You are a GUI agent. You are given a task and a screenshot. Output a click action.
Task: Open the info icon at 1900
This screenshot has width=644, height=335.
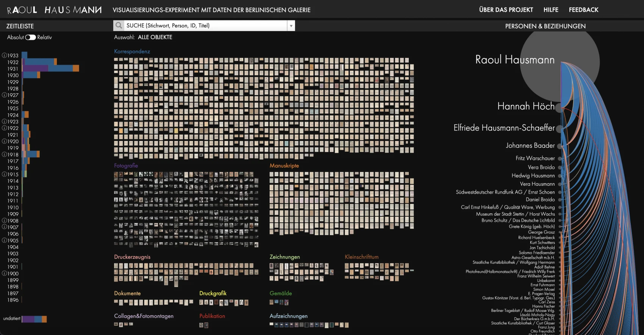pyautogui.click(x=4, y=274)
